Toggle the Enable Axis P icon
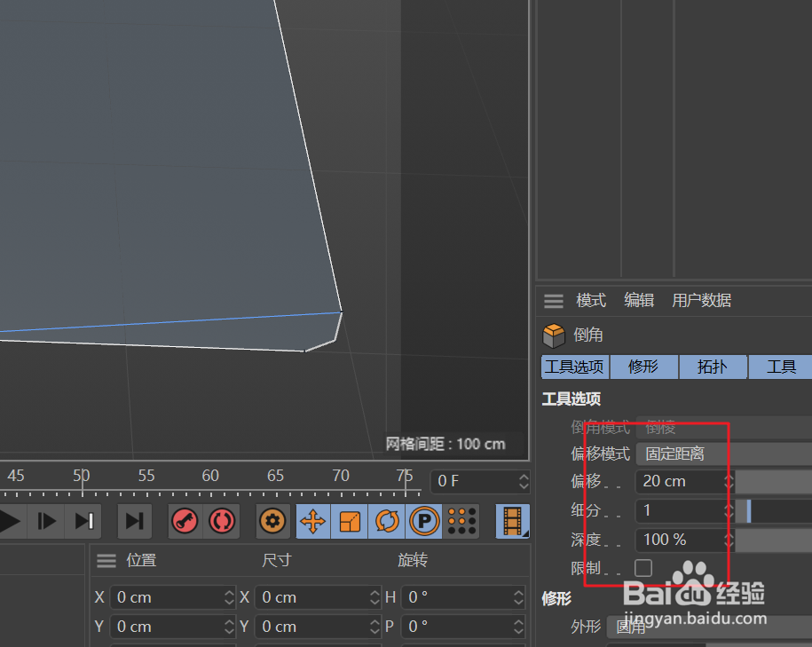 pos(423,521)
